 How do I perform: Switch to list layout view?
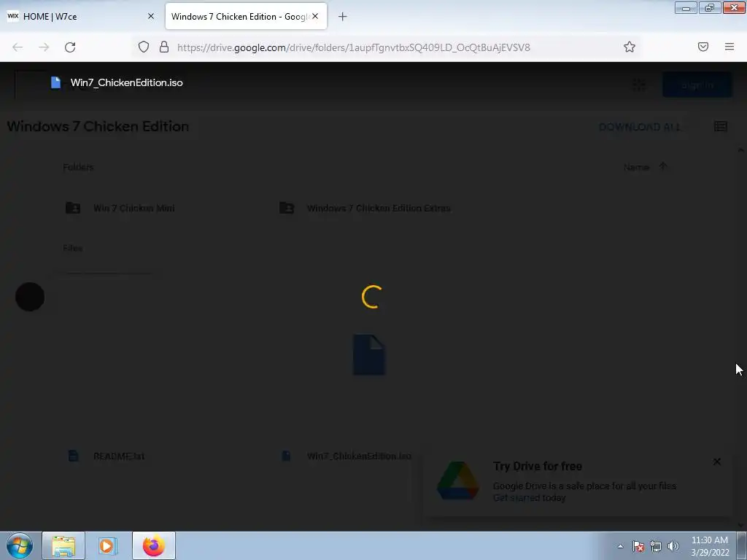pyautogui.click(x=720, y=126)
